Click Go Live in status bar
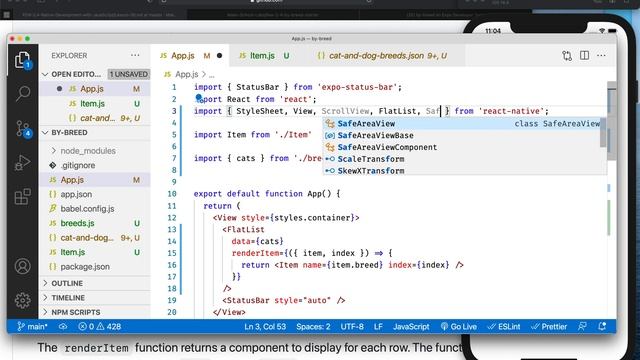The width and height of the screenshot is (640, 360). point(459,327)
